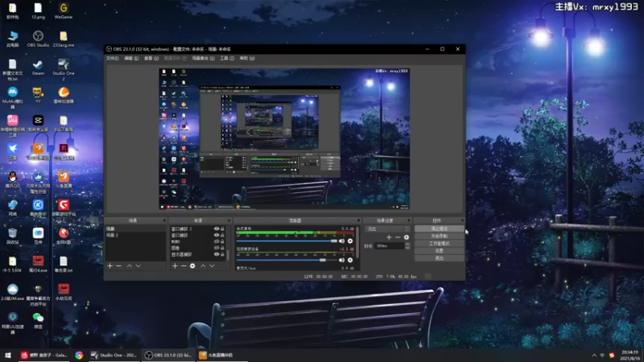
Task: Open Windows Start menu
Action: tap(8, 356)
